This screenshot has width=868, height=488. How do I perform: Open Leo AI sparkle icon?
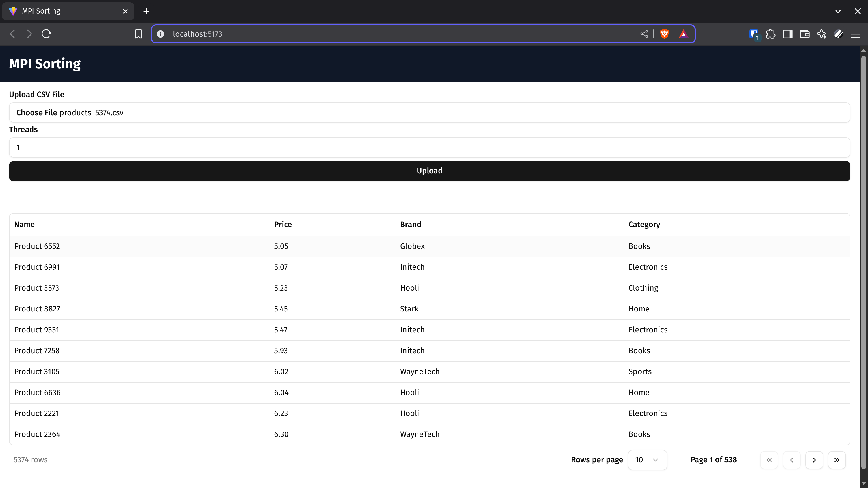[821, 34]
